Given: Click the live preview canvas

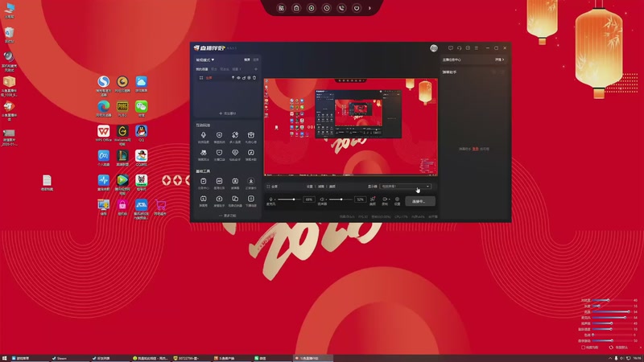Looking at the screenshot, I should [x=351, y=127].
